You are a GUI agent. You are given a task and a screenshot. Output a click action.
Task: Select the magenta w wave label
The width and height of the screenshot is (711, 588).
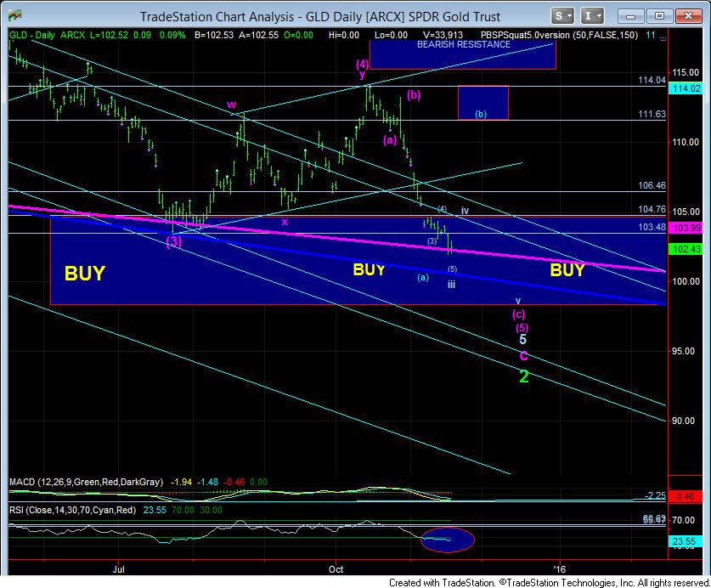[x=231, y=105]
